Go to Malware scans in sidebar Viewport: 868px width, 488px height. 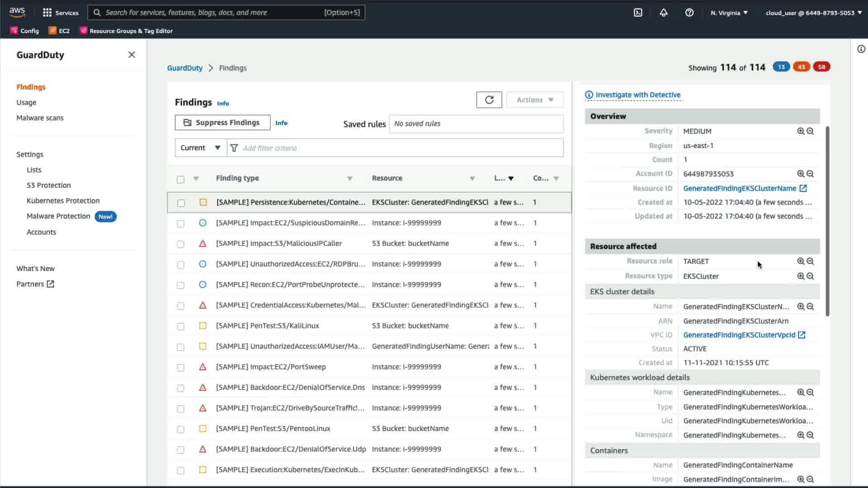tap(40, 118)
